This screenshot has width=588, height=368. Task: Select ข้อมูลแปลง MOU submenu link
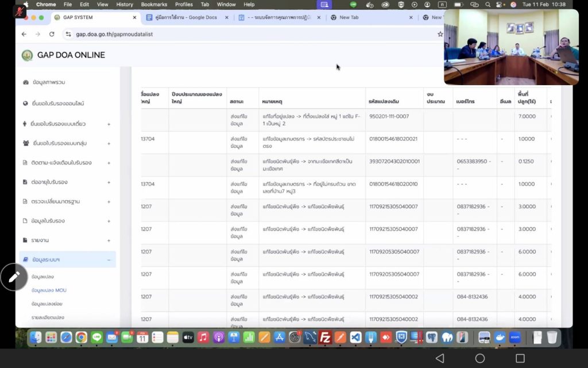tap(49, 290)
